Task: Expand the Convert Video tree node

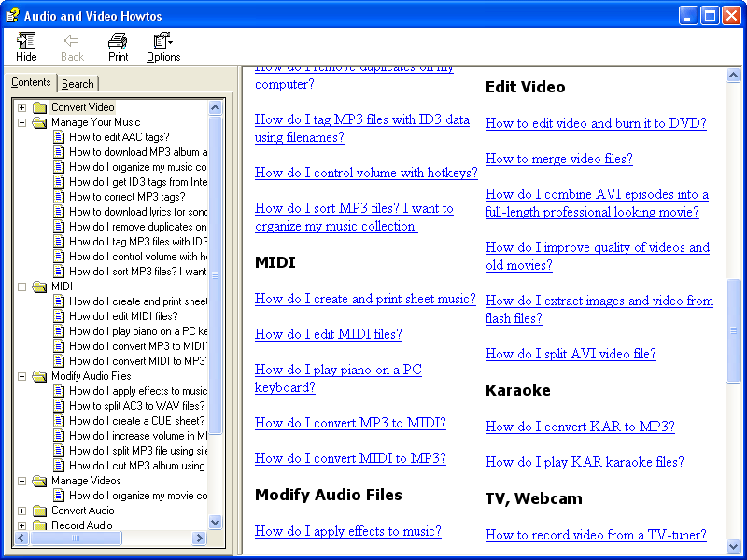Action: (x=22, y=107)
